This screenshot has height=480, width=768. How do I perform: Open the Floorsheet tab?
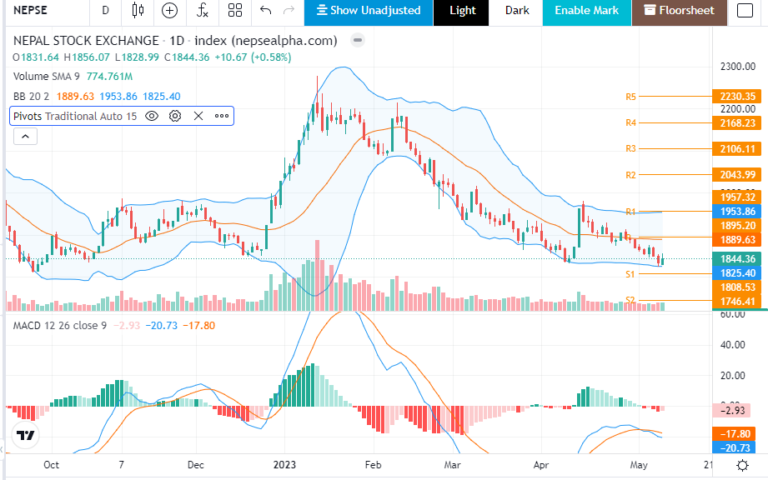click(x=679, y=11)
